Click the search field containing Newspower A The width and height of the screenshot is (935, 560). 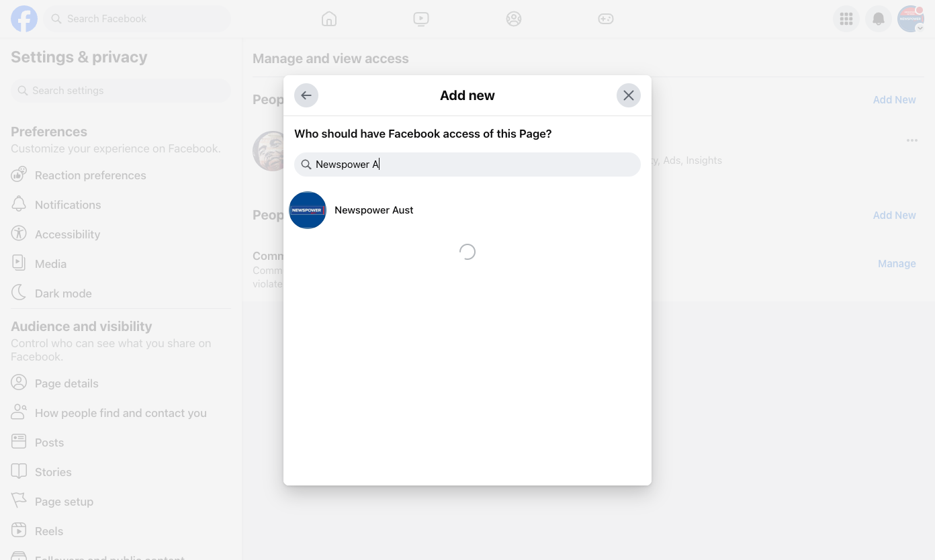(467, 165)
